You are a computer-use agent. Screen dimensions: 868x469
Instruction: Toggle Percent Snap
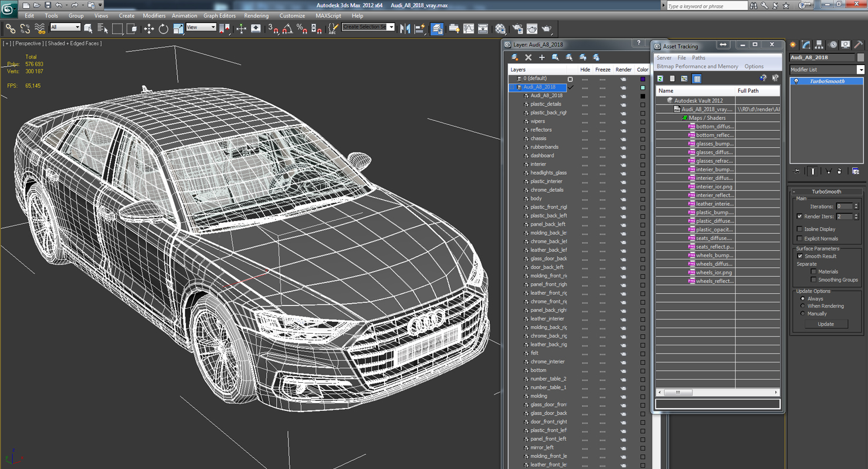[302, 28]
